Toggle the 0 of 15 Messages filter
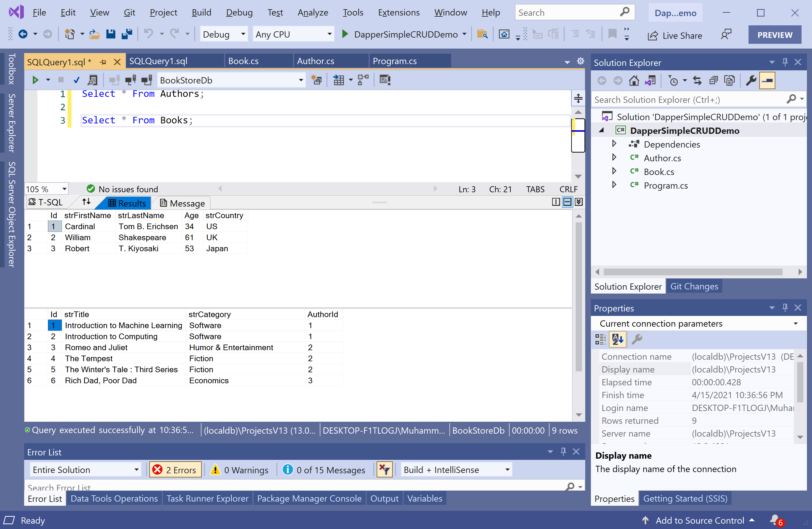812x529 pixels. 324,470
